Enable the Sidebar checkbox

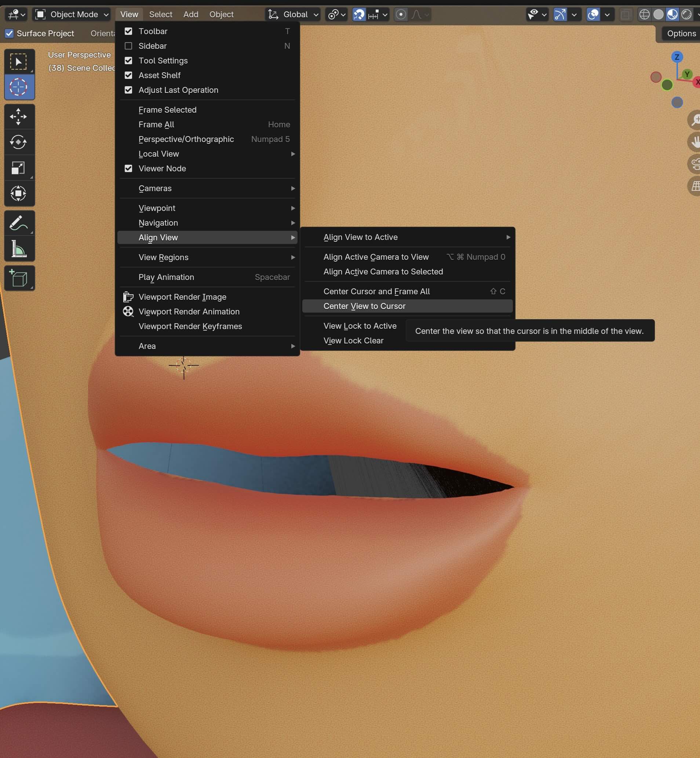pyautogui.click(x=128, y=46)
